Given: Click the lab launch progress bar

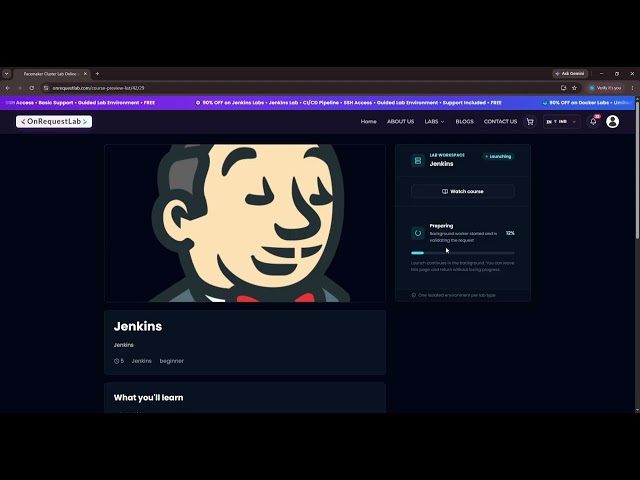Looking at the screenshot, I should tap(463, 253).
